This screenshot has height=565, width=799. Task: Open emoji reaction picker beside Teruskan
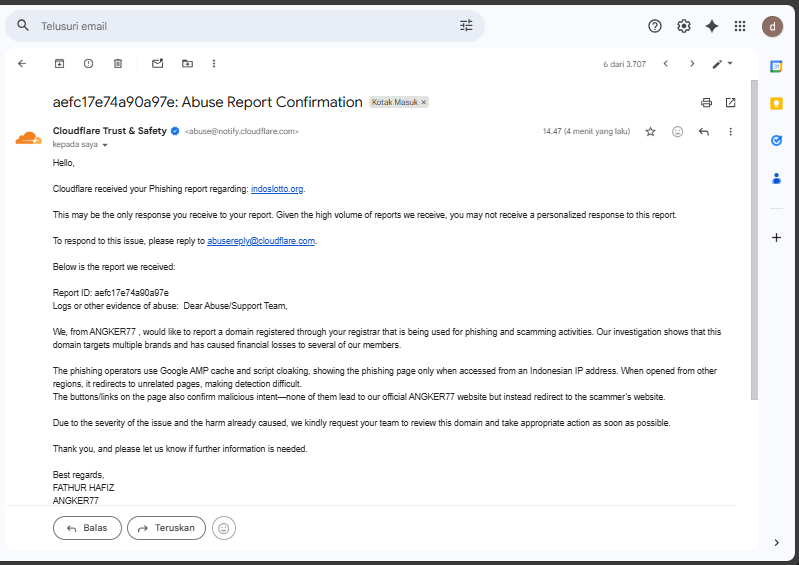tap(224, 528)
